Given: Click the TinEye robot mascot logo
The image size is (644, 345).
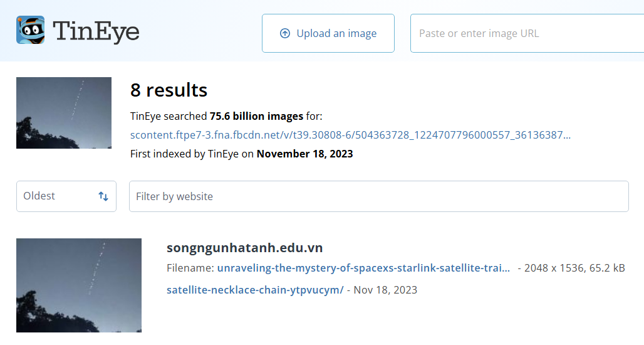Looking at the screenshot, I should [31, 30].
